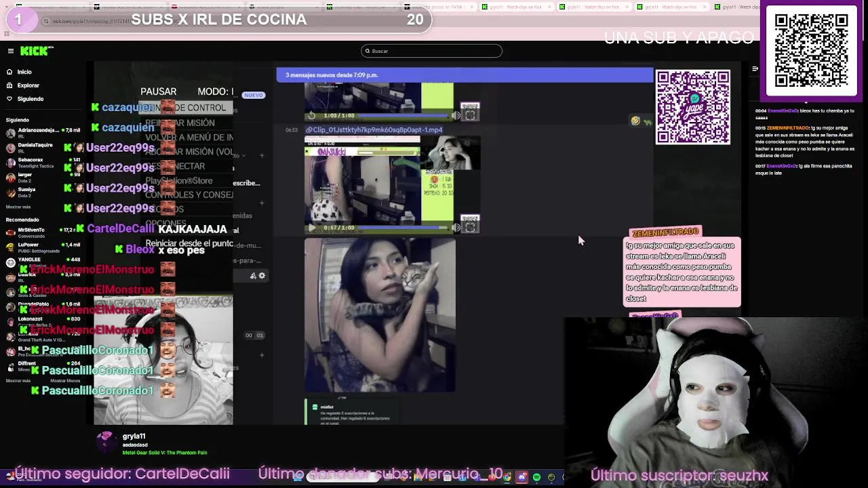Open Chrome from the taskbar

tap(507, 478)
